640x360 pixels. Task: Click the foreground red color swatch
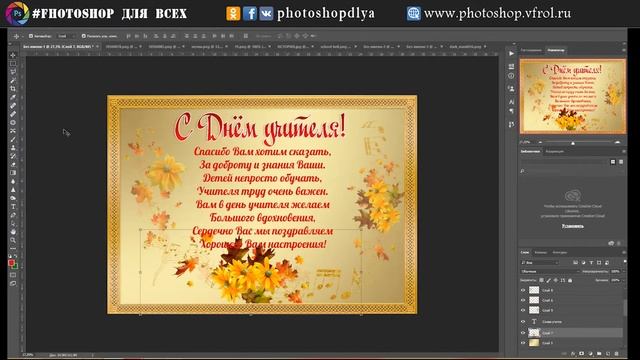pyautogui.click(x=11, y=263)
